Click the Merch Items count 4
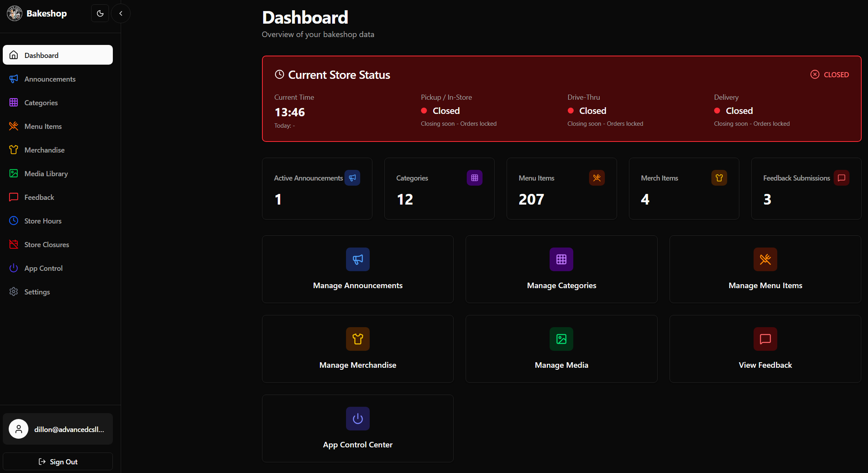This screenshot has width=868, height=473. (x=645, y=199)
